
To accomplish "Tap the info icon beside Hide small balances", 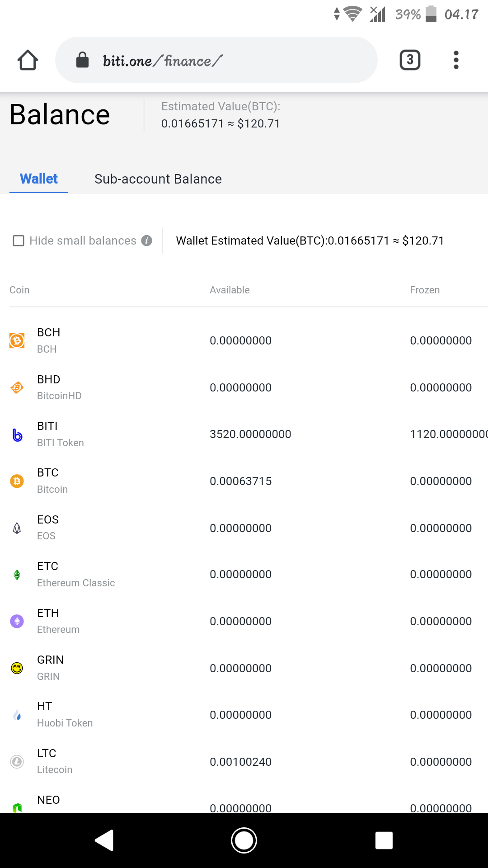I will (x=146, y=241).
